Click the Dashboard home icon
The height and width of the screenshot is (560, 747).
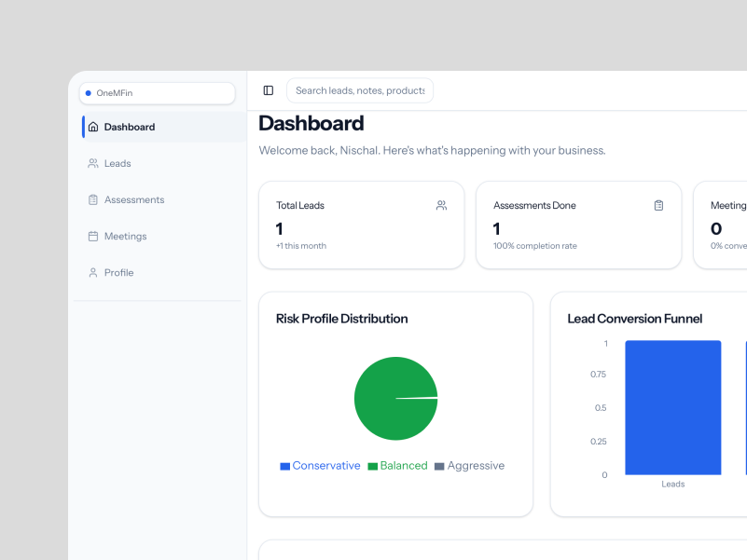93,127
